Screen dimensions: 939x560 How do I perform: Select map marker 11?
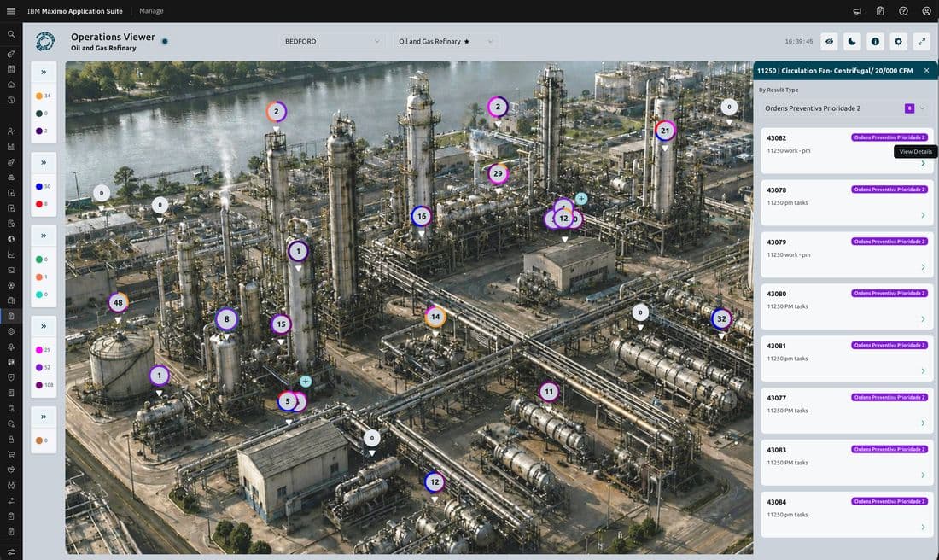tap(549, 392)
